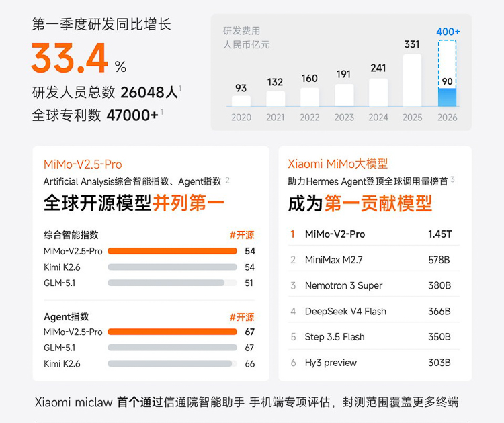Click the subtitle Artificial Analysis综合智能指数、Agent指数
504x423 pixels.
coord(132,181)
